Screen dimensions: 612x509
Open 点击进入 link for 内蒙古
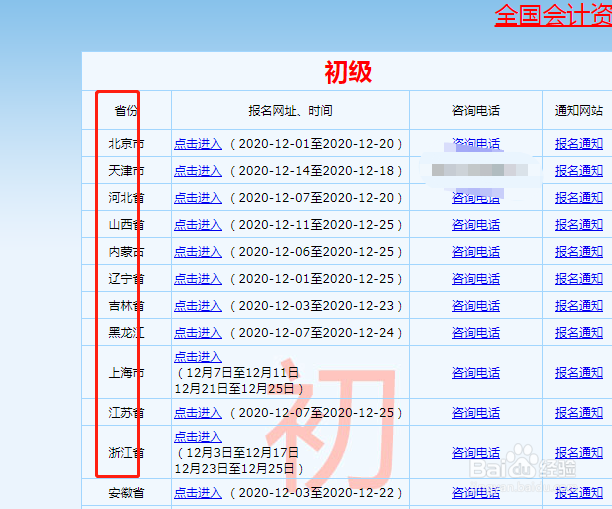click(x=198, y=252)
